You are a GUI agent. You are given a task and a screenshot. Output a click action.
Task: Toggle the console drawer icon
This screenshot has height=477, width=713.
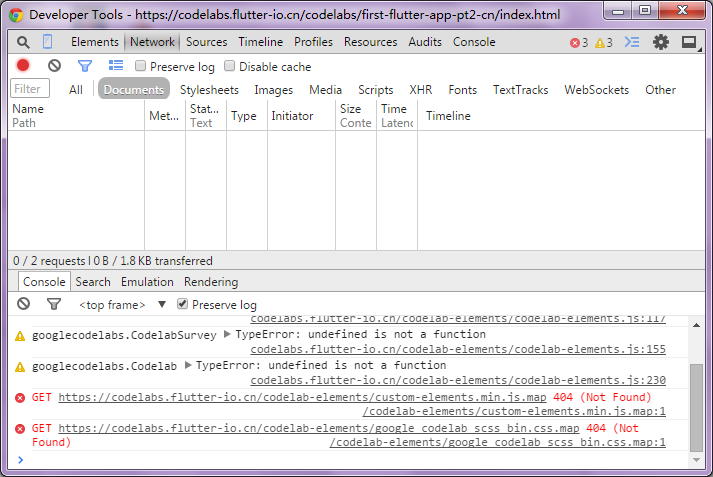[632, 42]
